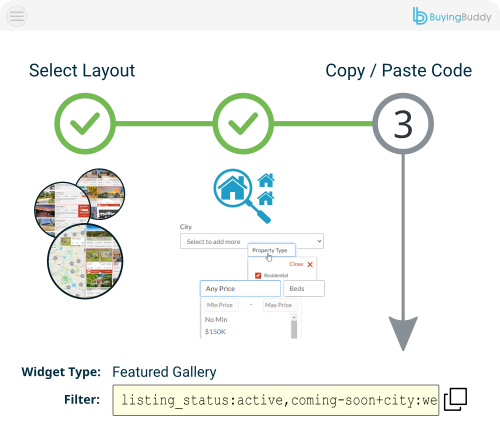Open the Property Type dropdown
The height and width of the screenshot is (442, 500).
pos(271,250)
